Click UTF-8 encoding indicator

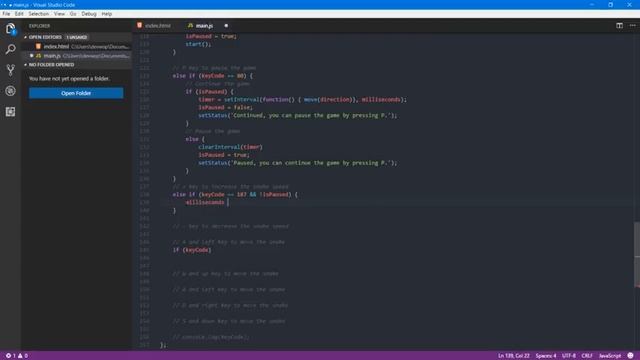click(569, 356)
